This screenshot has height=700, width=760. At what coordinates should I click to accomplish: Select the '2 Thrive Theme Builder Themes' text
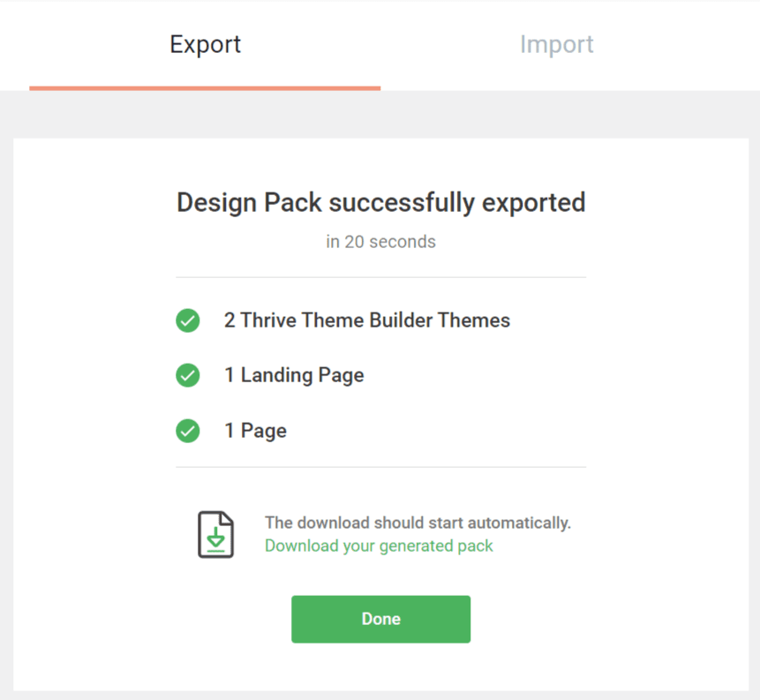tap(367, 320)
